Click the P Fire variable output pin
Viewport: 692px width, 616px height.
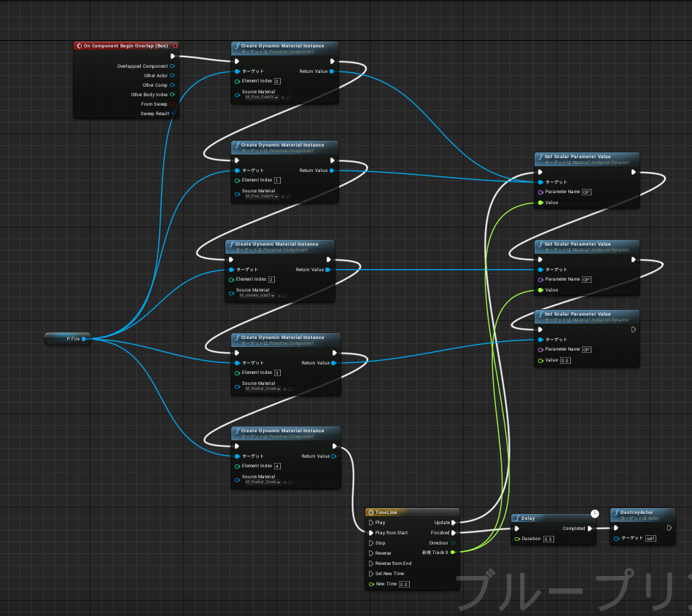(83, 339)
